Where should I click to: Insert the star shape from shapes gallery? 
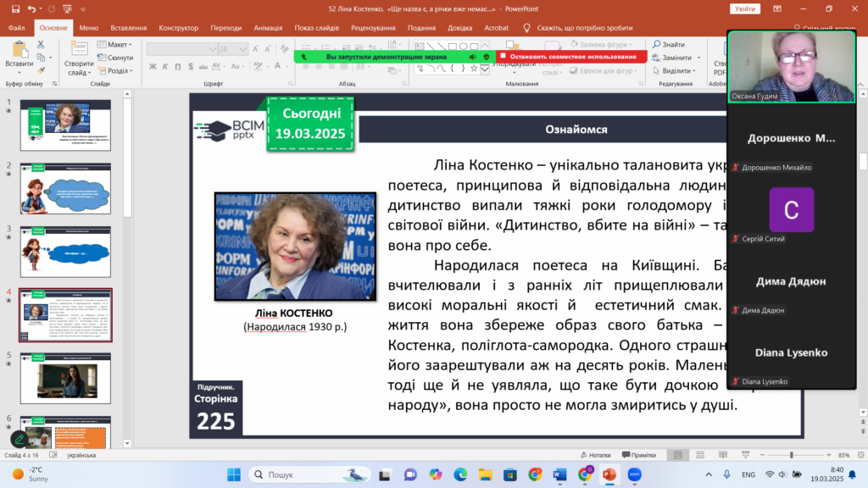(x=473, y=69)
